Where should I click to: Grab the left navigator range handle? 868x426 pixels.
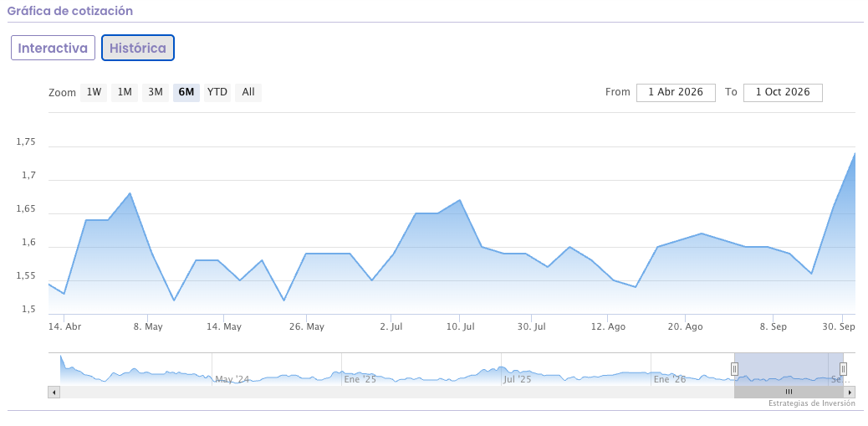(734, 369)
